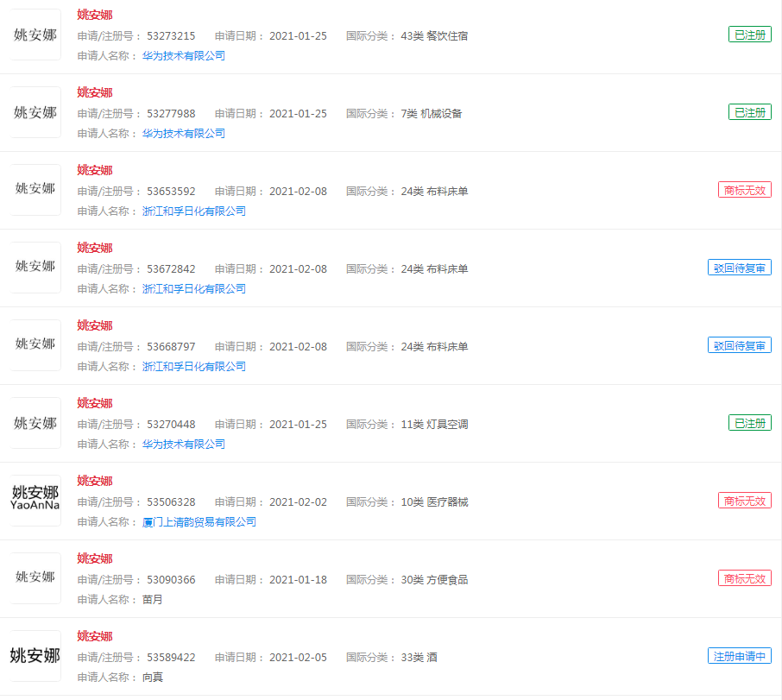The image size is (782, 700).
Task: Click 已注册 status badge for 43类 餐饮住宿
Action: (x=750, y=35)
